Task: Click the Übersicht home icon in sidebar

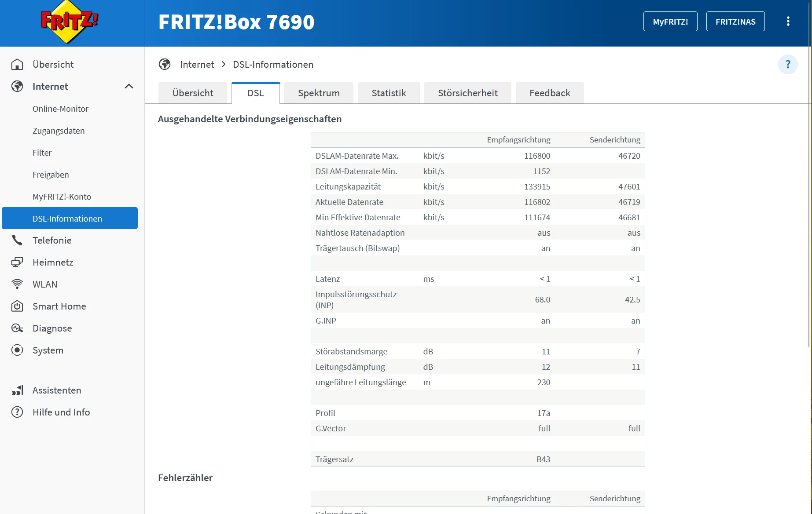Action: [17, 65]
